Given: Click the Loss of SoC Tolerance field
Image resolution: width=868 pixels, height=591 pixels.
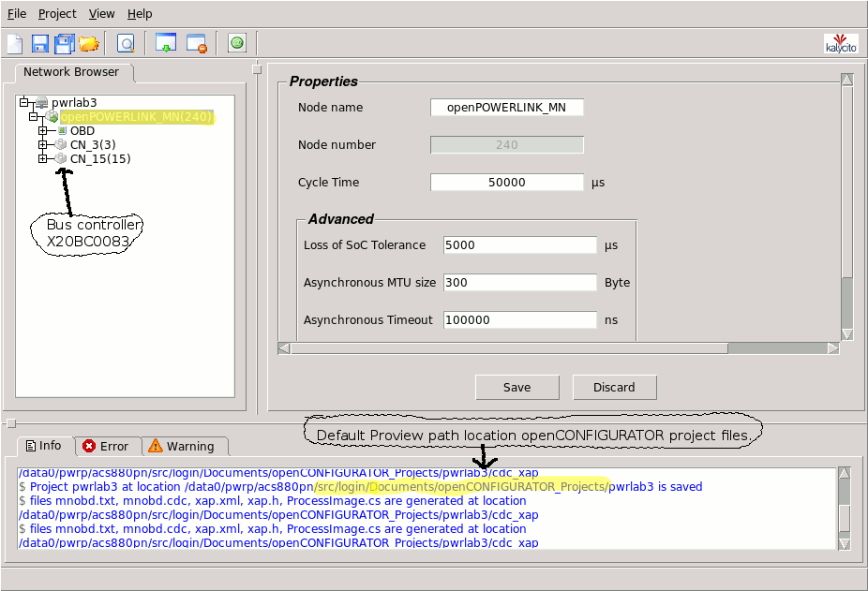Looking at the screenshot, I should click(x=520, y=245).
